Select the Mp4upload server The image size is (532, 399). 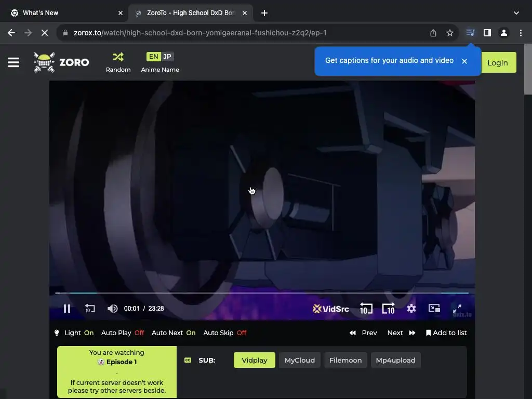395,361
